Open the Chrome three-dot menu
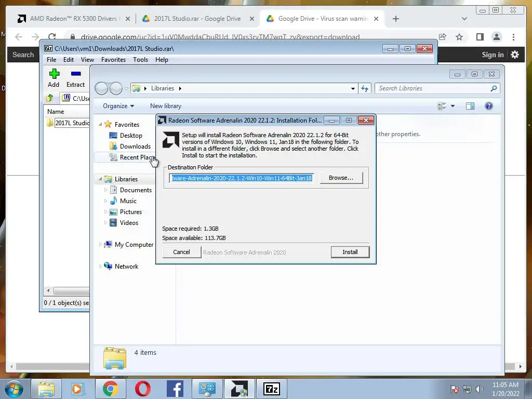 coord(513,37)
